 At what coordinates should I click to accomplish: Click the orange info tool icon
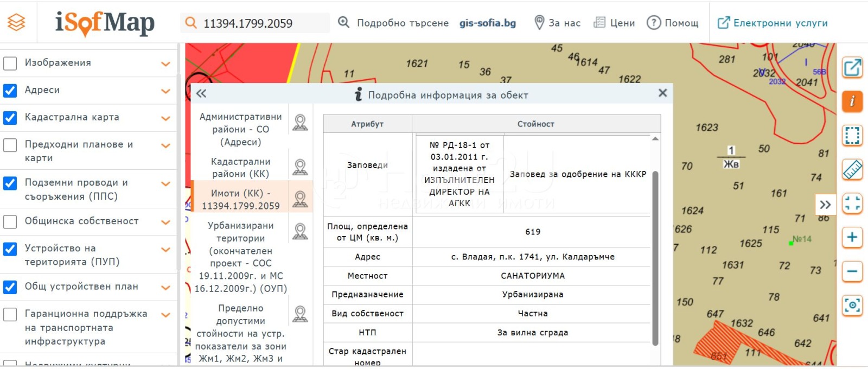pos(852,101)
